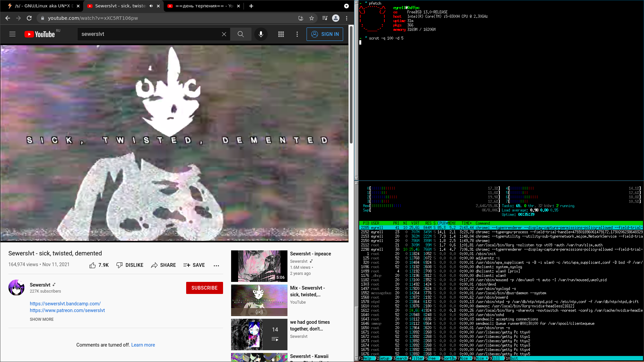644x362 pixels.
Task: Mute the Sewerslvt tab audio icon
Action: coord(151,6)
